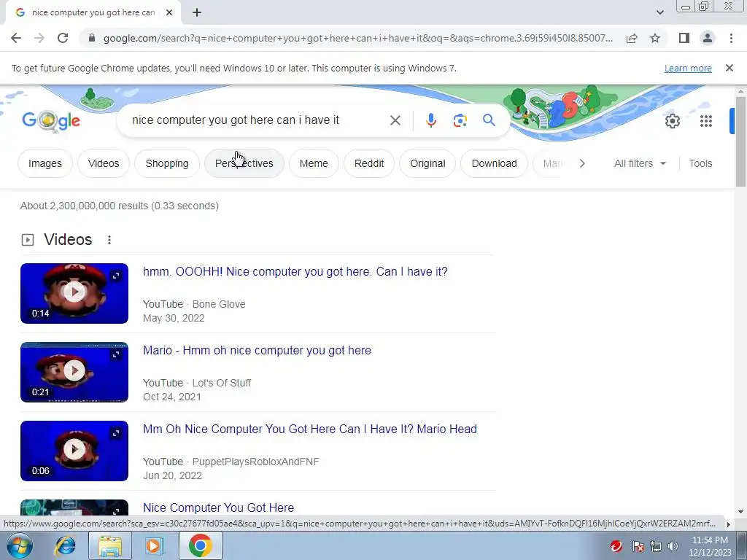
Task: Open 'Mm Oh Nice Computer... Mario Head' result
Action: [309, 429]
